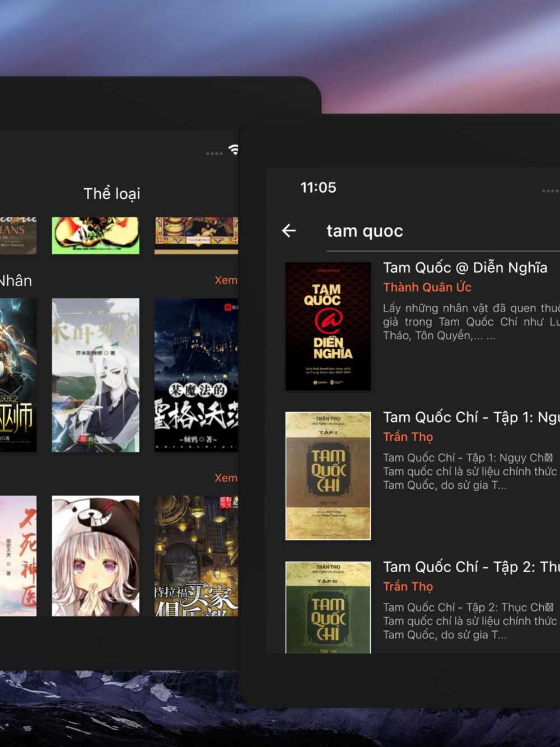
Task: Click "Xem" next to the Nhân section
Action: 226,280
